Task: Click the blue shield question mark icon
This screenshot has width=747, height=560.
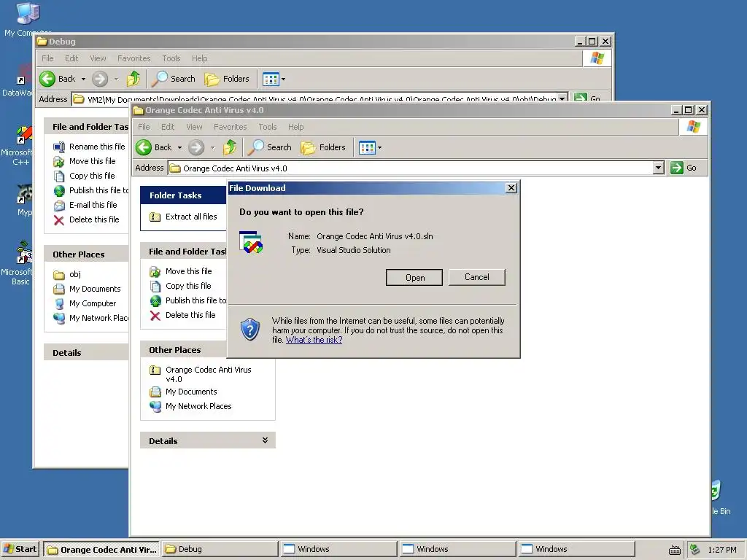Action: pyautogui.click(x=250, y=329)
